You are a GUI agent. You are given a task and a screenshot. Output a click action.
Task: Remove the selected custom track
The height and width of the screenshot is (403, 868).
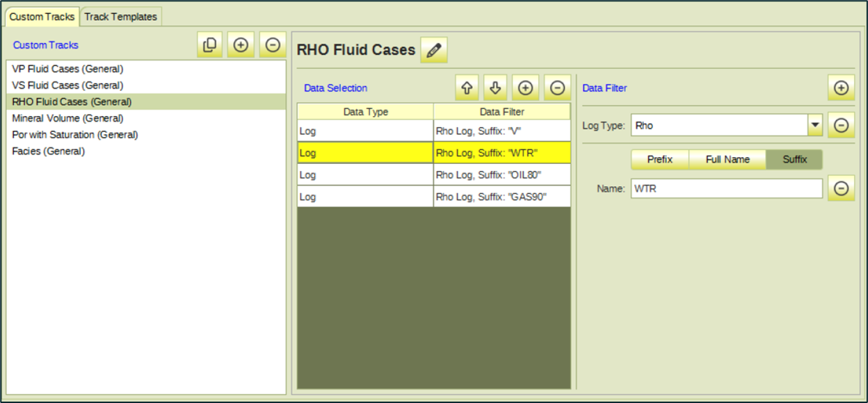click(273, 45)
